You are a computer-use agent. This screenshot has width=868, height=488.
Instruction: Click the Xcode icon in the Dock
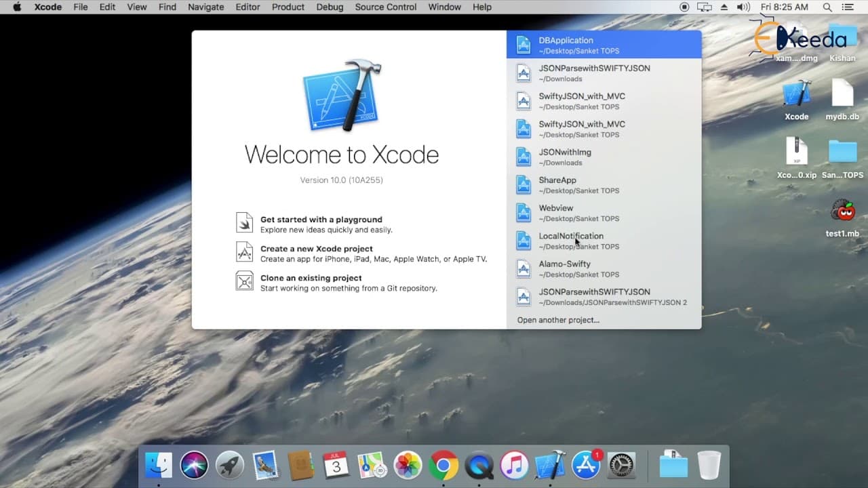click(550, 466)
